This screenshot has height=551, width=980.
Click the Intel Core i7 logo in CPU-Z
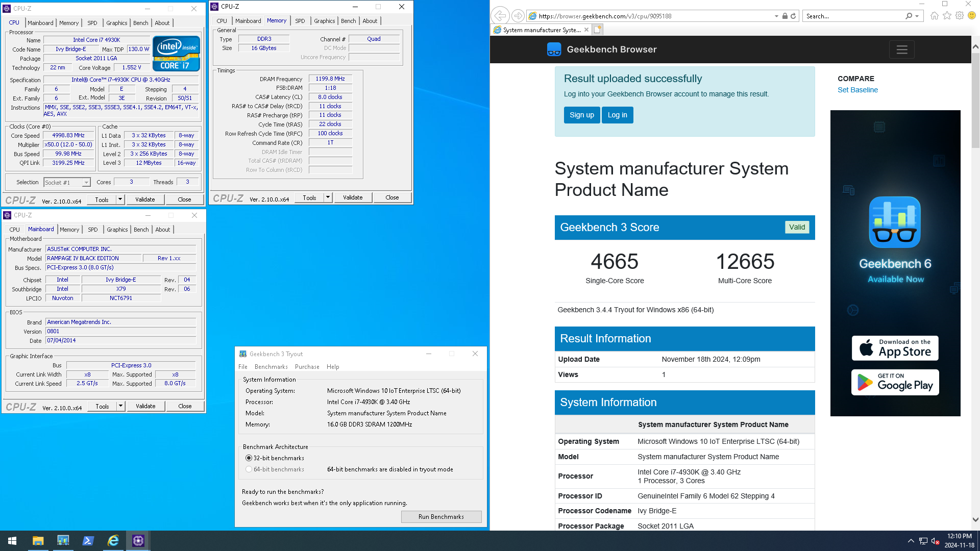tap(176, 53)
